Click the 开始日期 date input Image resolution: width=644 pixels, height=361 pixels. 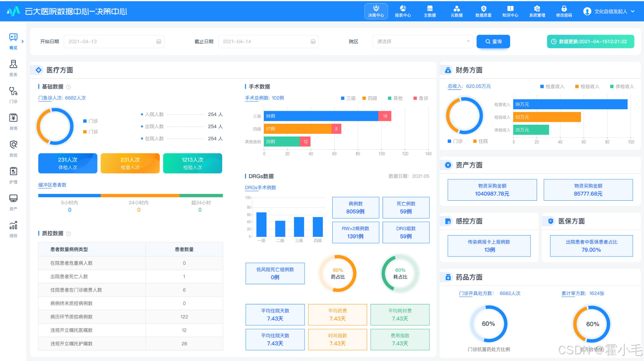tap(114, 42)
